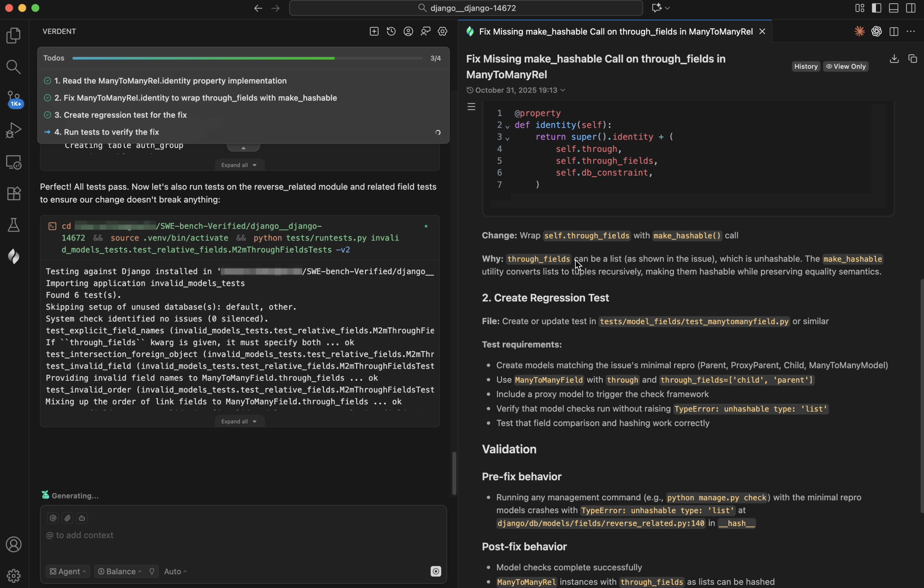Viewport: 924px width, 588px height.
Task: Download the plan document
Action: pyautogui.click(x=894, y=59)
